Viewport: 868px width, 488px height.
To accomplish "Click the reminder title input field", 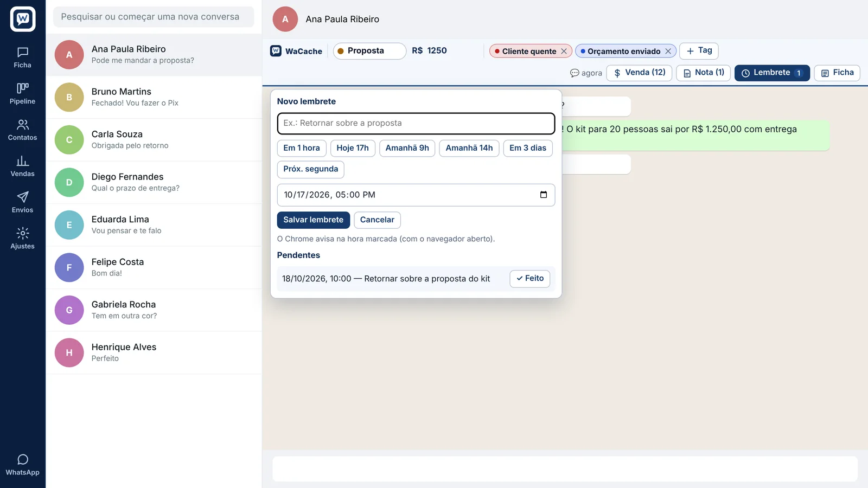I will pyautogui.click(x=416, y=123).
